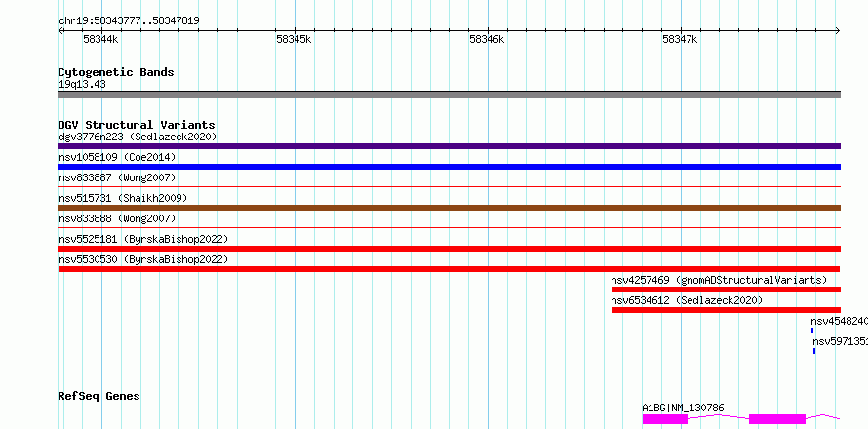
Task: Open the nsv4257469 (gnomADStructuralVariants) label
Action: (719, 280)
